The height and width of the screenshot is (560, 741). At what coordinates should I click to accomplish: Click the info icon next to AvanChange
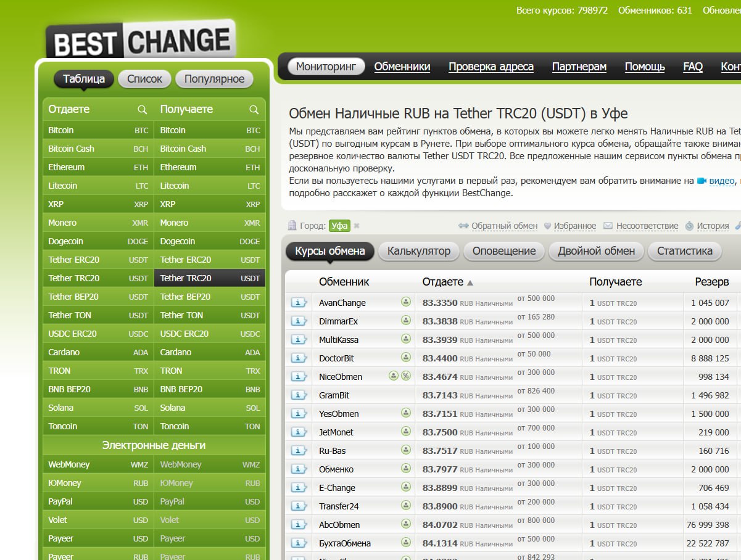coord(299,302)
